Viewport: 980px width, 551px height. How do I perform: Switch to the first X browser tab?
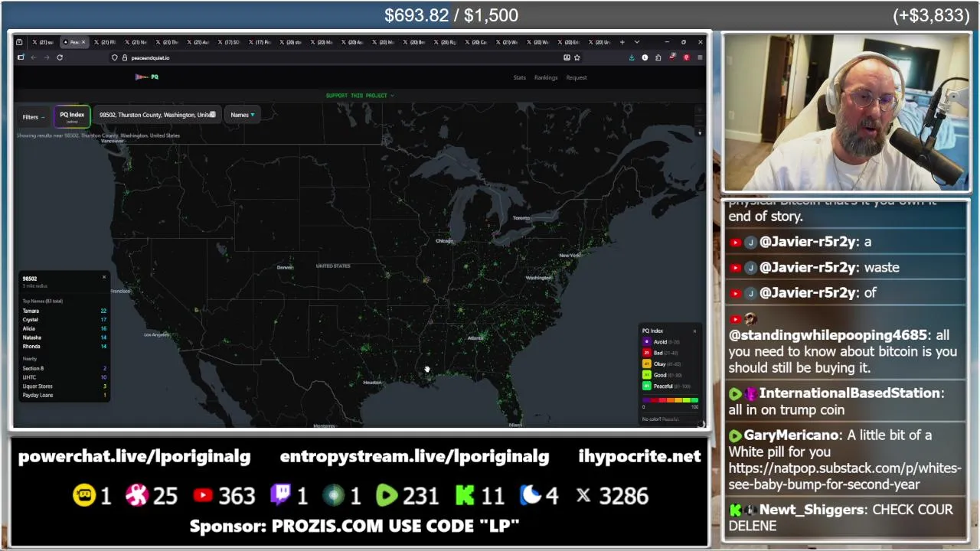tap(44, 42)
